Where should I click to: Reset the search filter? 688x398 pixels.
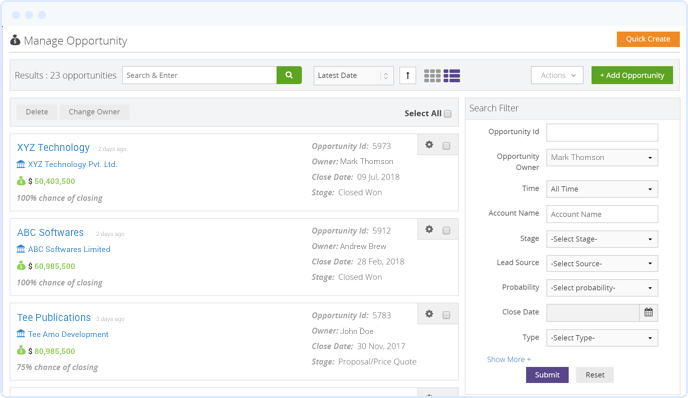pyautogui.click(x=595, y=375)
